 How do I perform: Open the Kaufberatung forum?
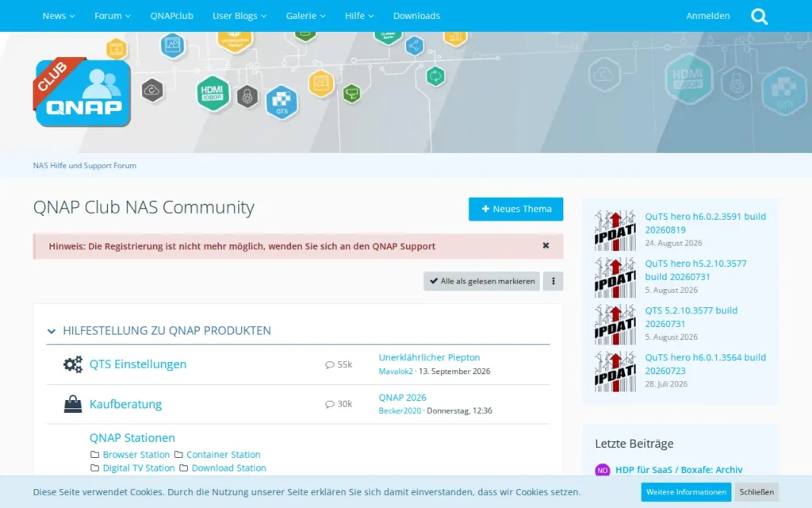coord(125,404)
